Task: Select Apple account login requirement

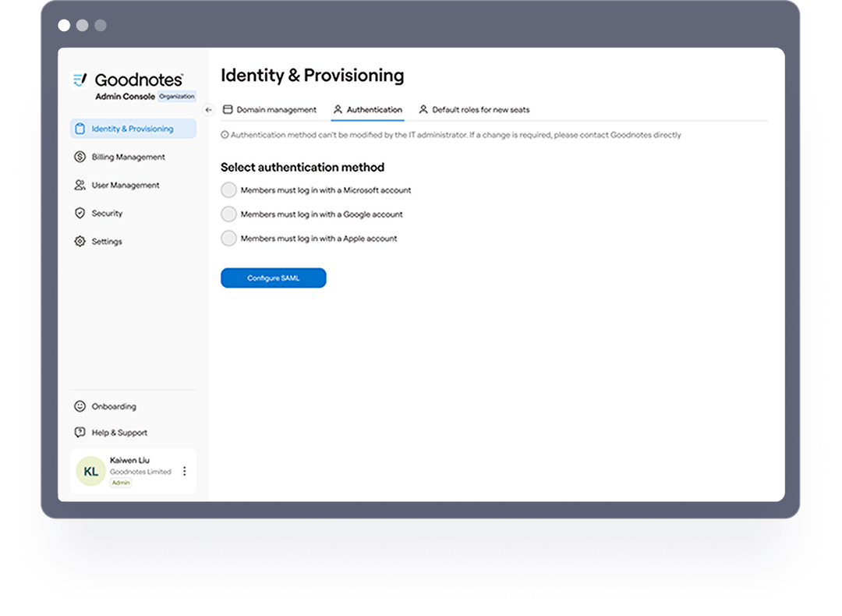Action: click(x=228, y=238)
